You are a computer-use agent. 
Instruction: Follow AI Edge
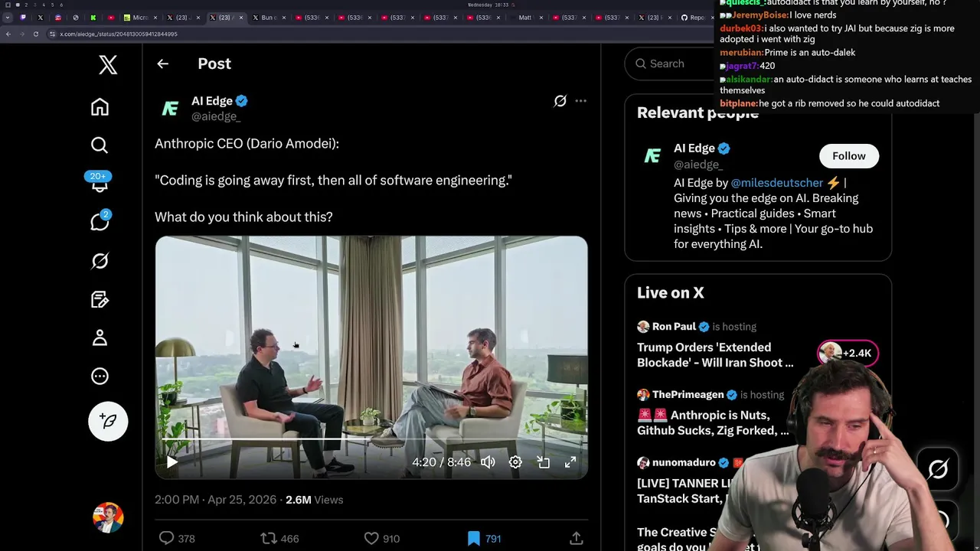coord(849,156)
